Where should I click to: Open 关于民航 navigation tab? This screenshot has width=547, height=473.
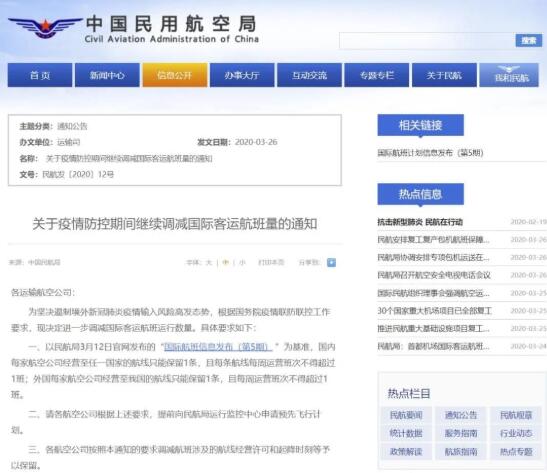[444, 75]
